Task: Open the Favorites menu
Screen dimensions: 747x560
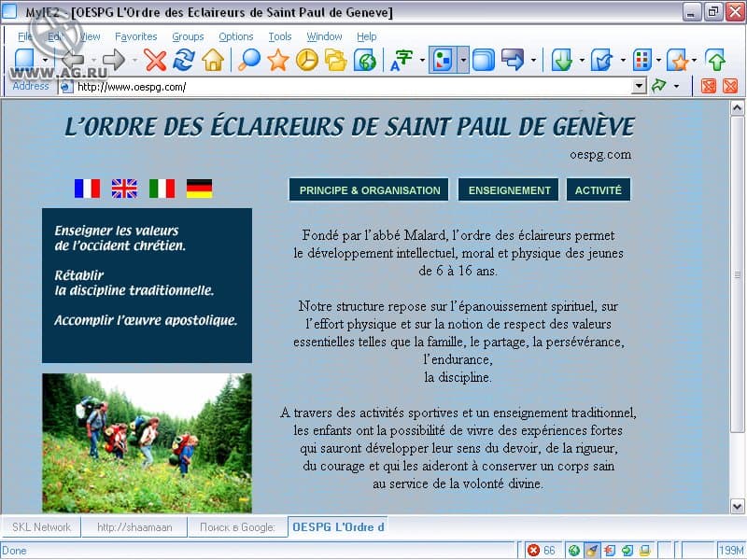Action: [x=135, y=36]
